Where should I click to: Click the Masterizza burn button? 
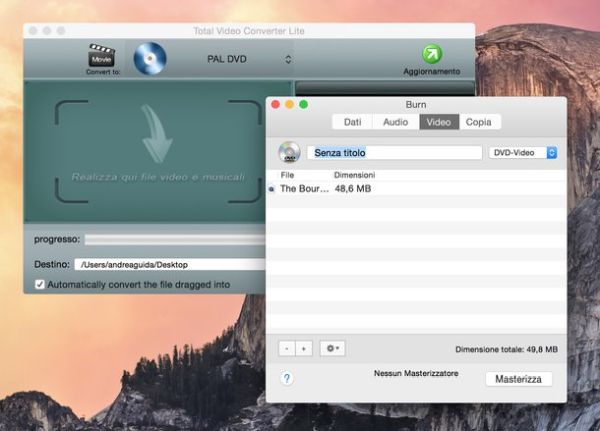tap(518, 379)
